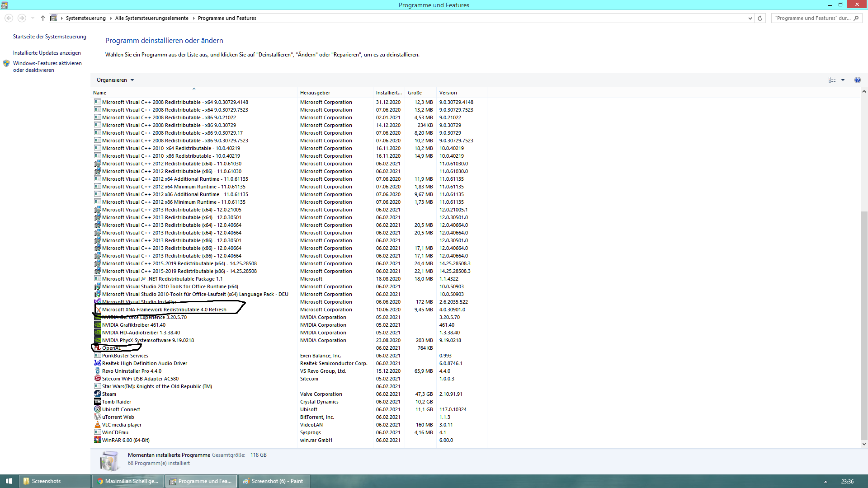Screen dimensions: 868x488
Task: Click the Sitecom WiFi USB Adapter icon
Action: pos(97,378)
